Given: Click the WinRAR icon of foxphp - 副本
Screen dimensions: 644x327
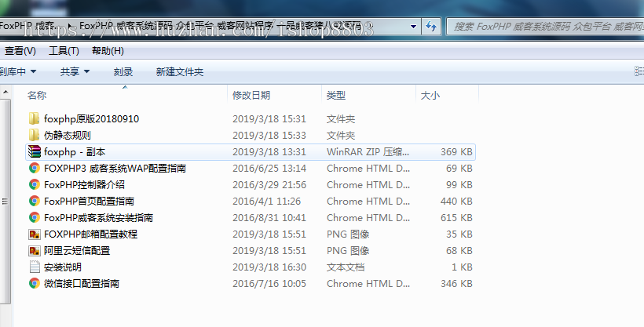Looking at the screenshot, I should [34, 152].
